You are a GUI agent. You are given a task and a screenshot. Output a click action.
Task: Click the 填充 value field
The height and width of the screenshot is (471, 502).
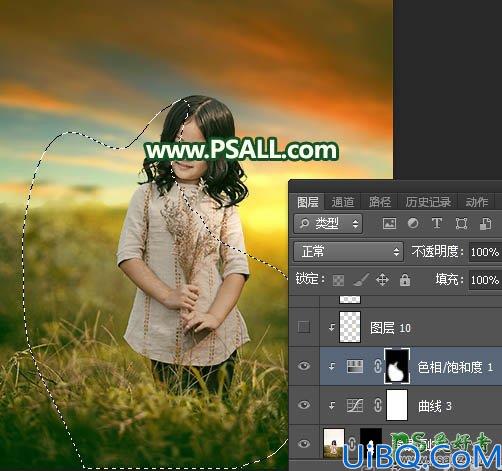coord(485,280)
